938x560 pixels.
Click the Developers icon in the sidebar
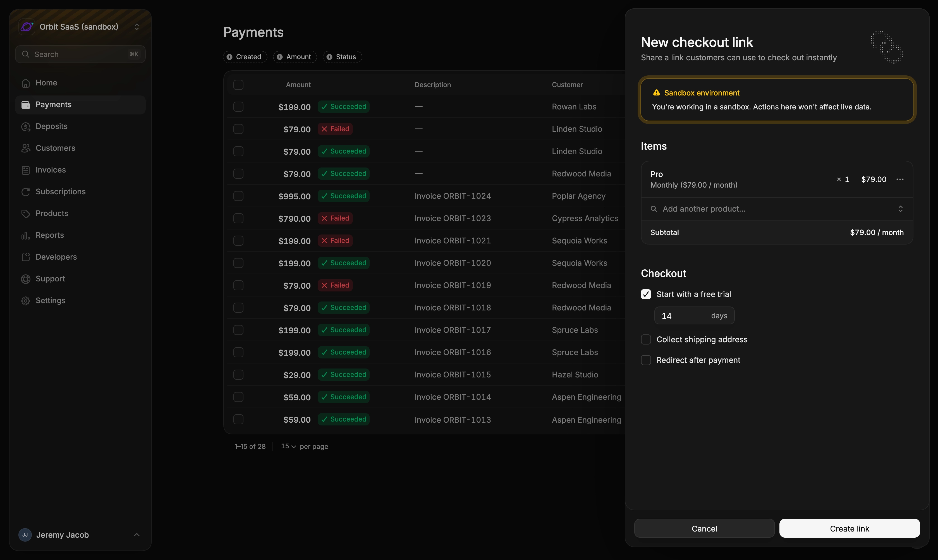pyautogui.click(x=26, y=257)
